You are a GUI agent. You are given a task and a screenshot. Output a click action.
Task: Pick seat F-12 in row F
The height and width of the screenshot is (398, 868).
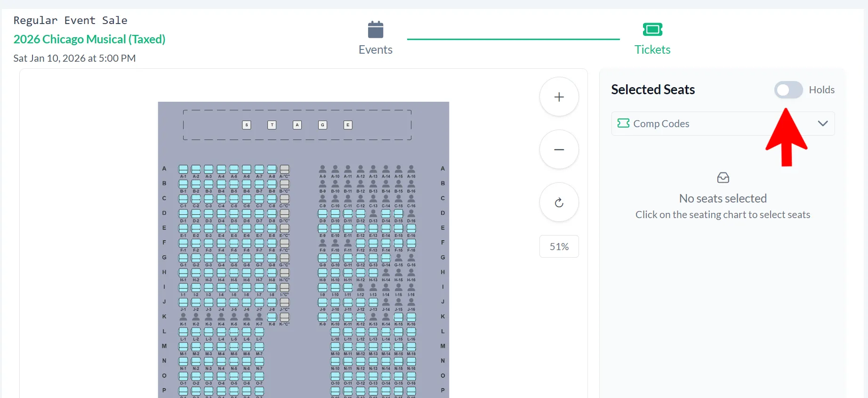pyautogui.click(x=361, y=243)
